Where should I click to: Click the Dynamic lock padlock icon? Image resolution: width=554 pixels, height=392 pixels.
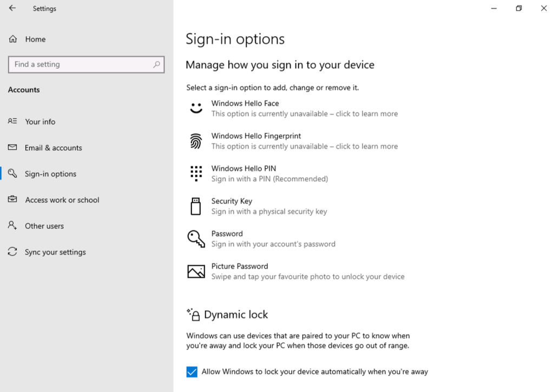[x=193, y=314]
